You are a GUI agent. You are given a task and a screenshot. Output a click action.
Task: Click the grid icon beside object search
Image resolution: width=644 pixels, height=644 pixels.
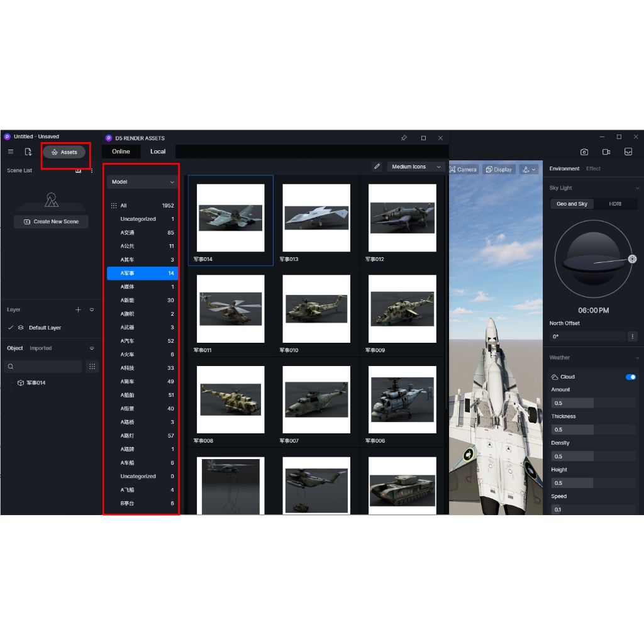tap(92, 367)
